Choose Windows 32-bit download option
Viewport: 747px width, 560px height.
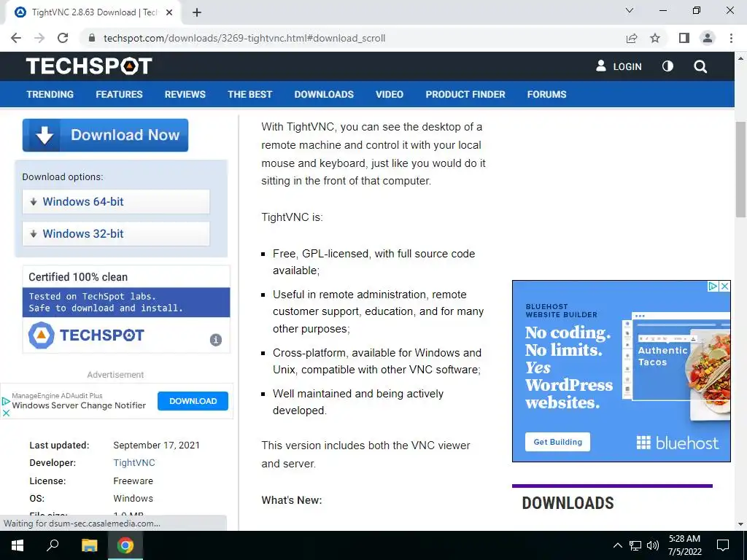coord(116,234)
